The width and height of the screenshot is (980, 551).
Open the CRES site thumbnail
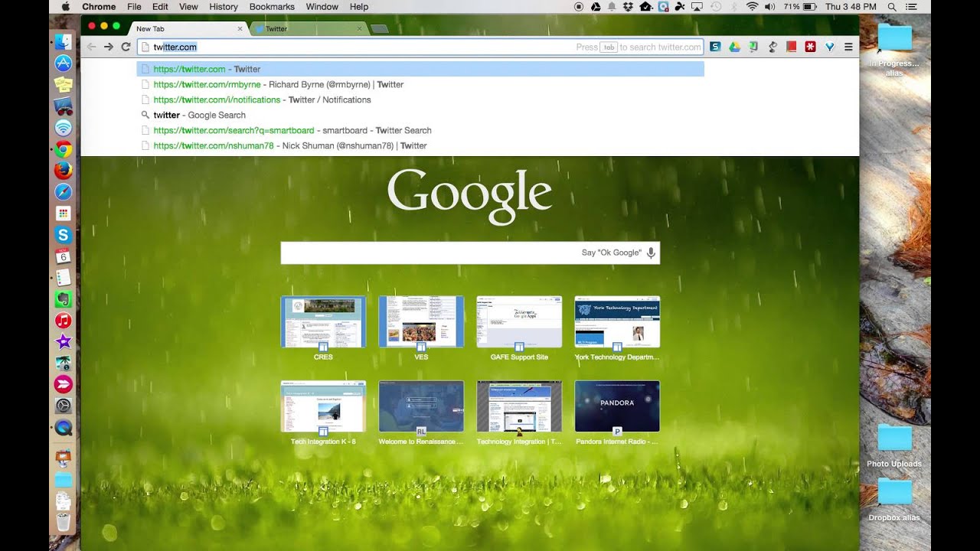click(x=323, y=322)
